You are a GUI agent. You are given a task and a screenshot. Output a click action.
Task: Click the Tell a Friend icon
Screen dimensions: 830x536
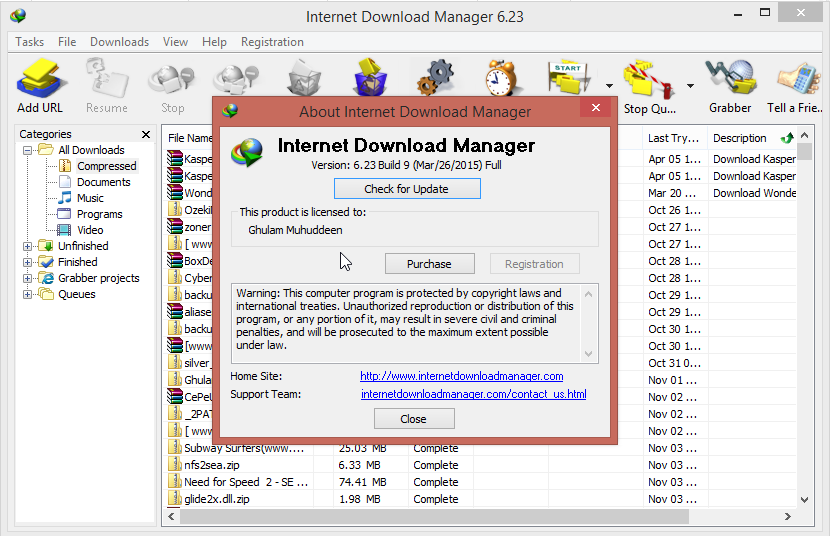797,87
